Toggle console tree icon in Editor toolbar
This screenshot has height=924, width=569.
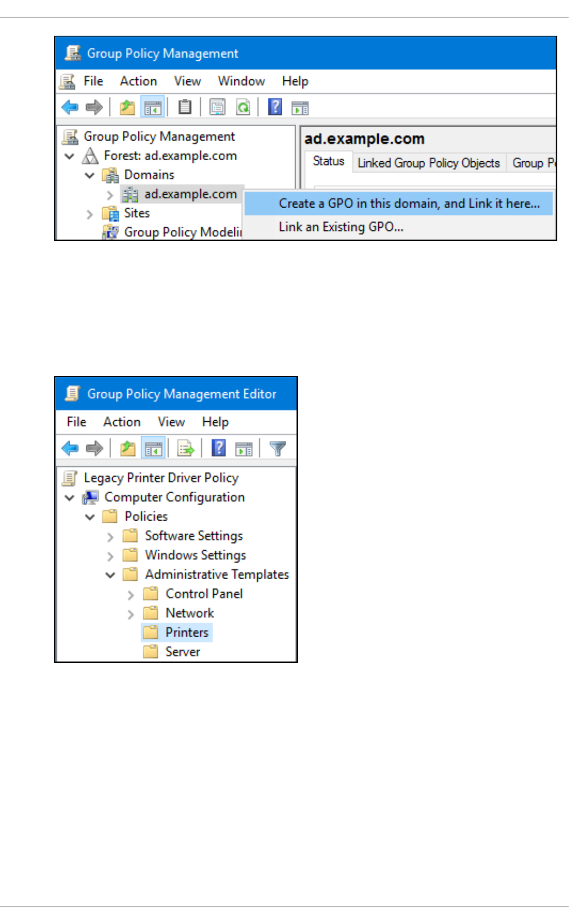[x=153, y=448]
